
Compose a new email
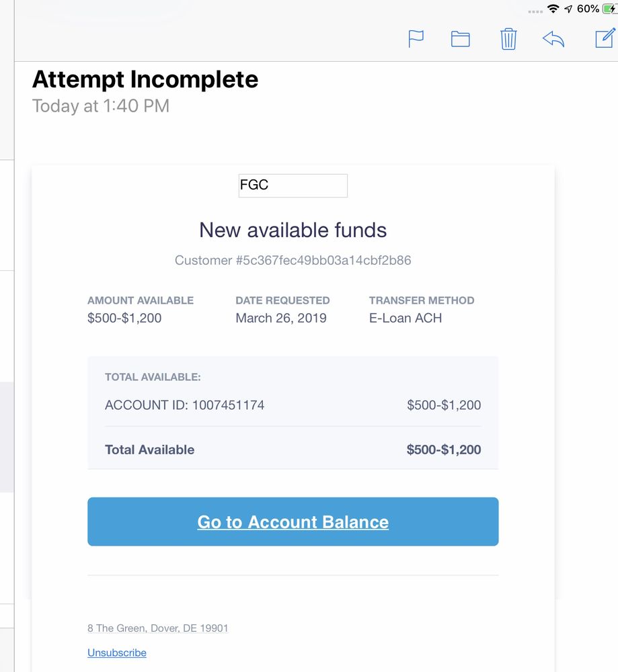605,38
